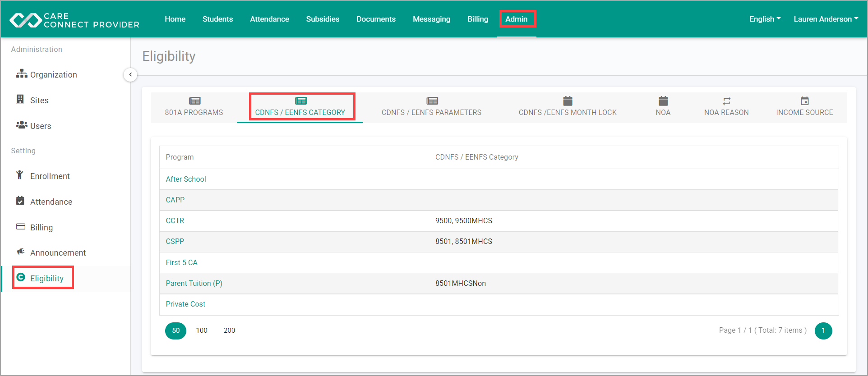The width and height of the screenshot is (868, 376).
Task: Click the Announcement megaphone icon
Action: [21, 252]
